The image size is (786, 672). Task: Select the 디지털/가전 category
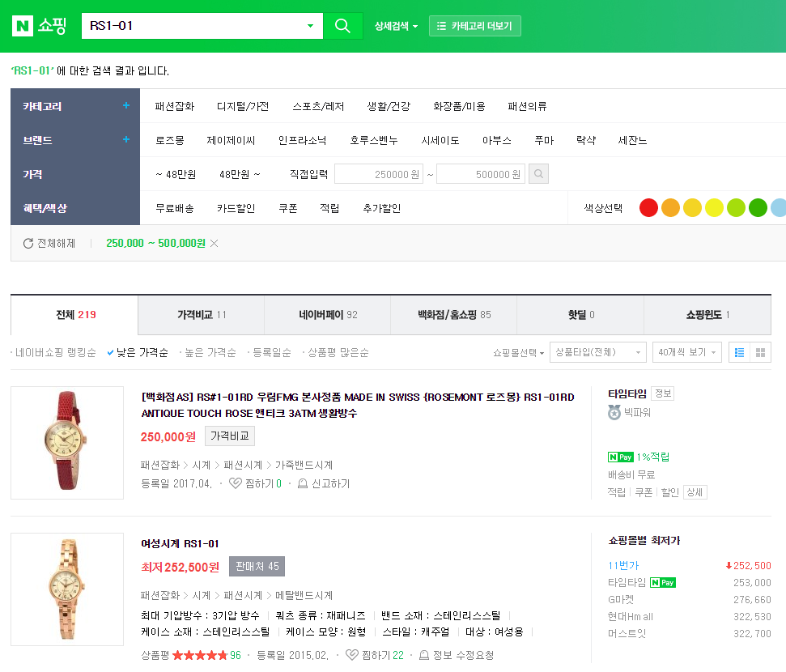click(243, 106)
